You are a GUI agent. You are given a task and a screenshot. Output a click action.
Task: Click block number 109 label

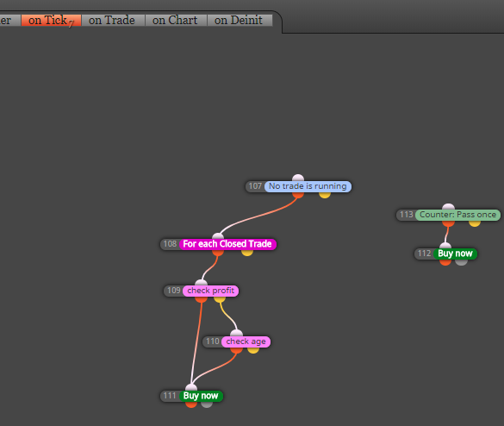(174, 291)
